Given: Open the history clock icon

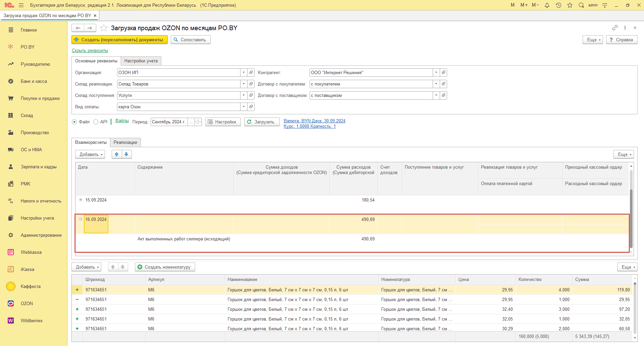Looking at the screenshot, I should tap(558, 5).
